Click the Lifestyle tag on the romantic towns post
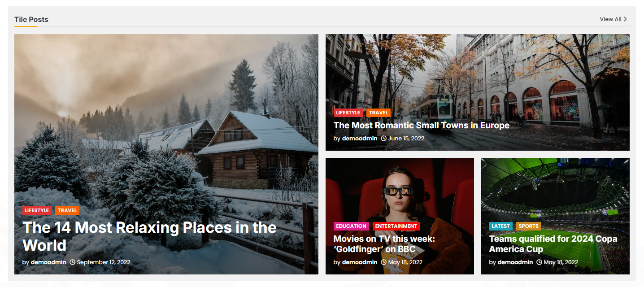Image resolution: width=644 pixels, height=287 pixels. (x=348, y=113)
